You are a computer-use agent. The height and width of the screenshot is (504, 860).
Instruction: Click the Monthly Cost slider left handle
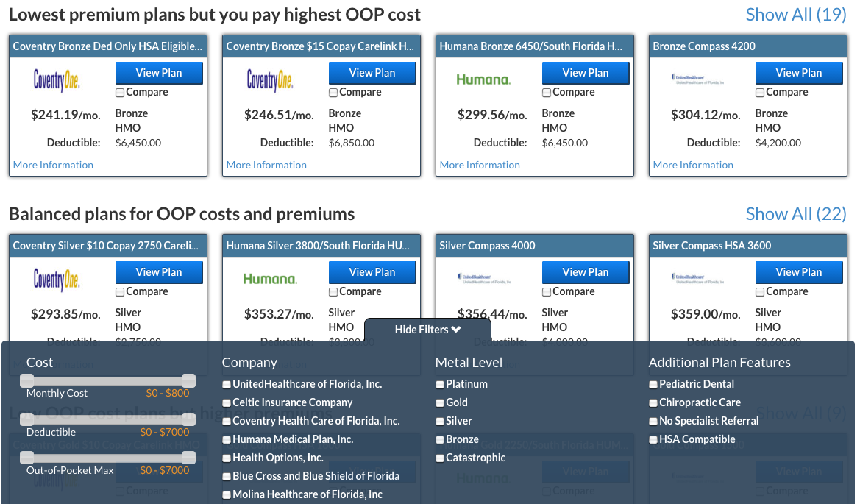27,380
